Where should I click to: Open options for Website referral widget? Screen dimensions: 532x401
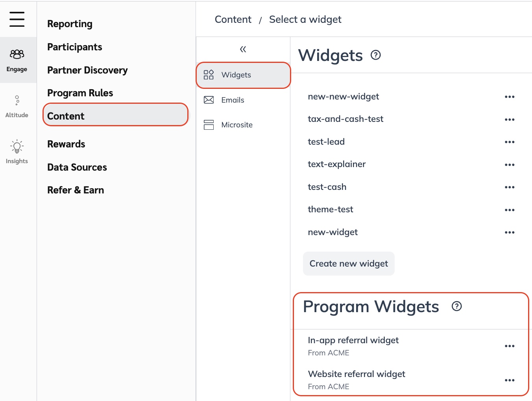[x=510, y=380]
